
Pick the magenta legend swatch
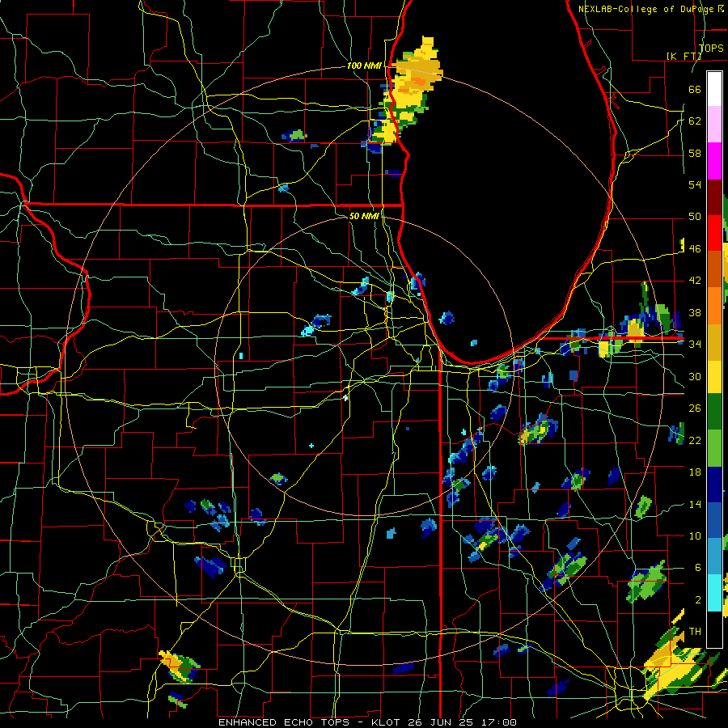tap(714, 161)
